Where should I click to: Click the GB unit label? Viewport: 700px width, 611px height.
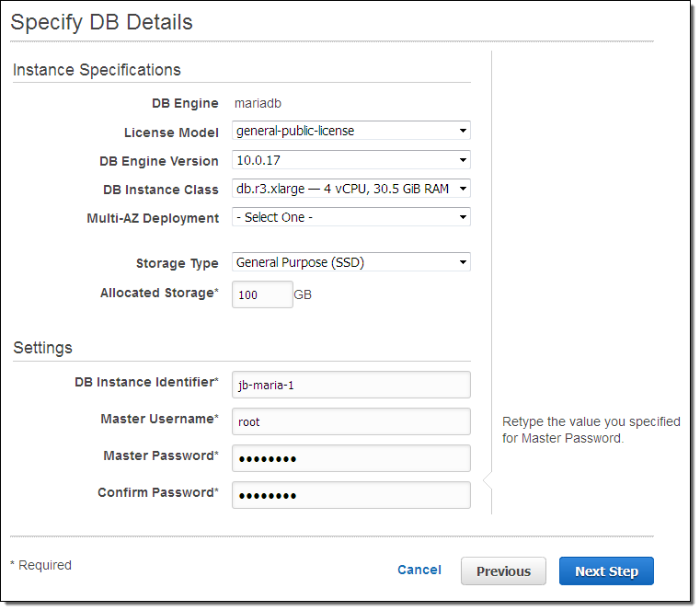[x=304, y=295]
